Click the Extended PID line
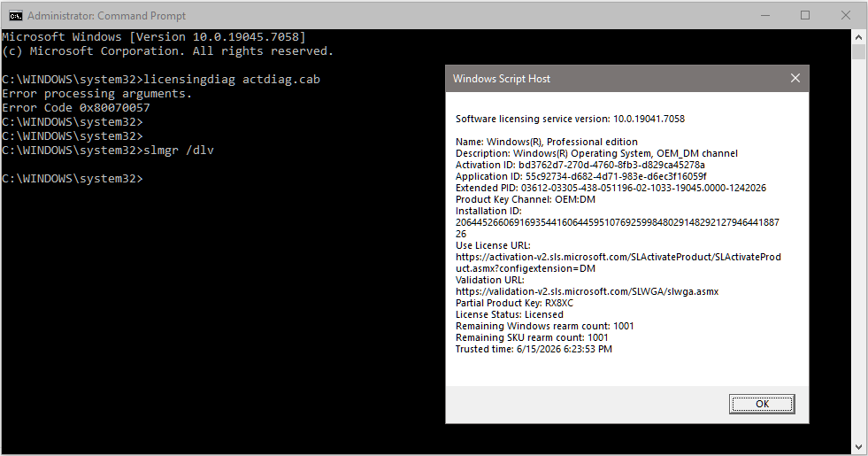Screen dimensions: 868x456 [x=611, y=189]
